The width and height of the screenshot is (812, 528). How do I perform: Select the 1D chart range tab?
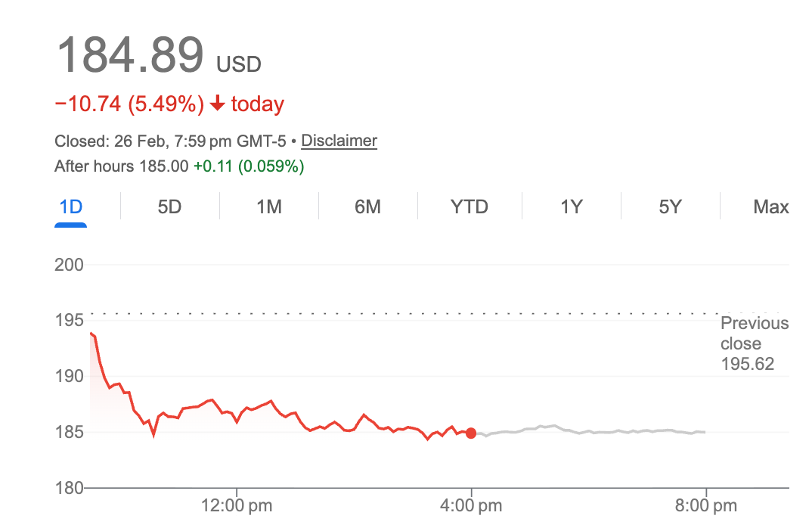[x=70, y=206]
